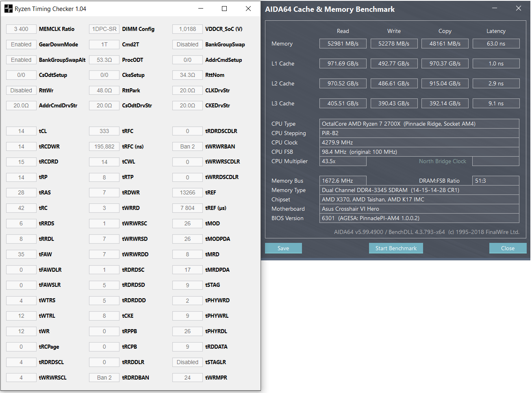Select the MEMCLK Ratio value 3 400
The width and height of the screenshot is (532, 393).
point(21,29)
